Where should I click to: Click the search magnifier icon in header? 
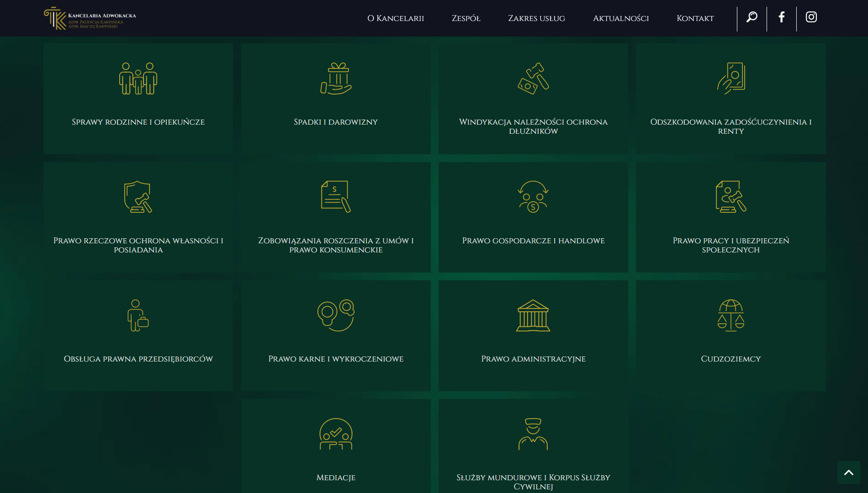[752, 17]
